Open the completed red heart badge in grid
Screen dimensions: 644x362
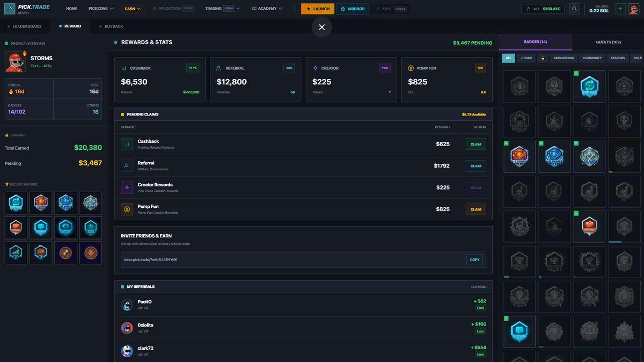click(x=589, y=227)
